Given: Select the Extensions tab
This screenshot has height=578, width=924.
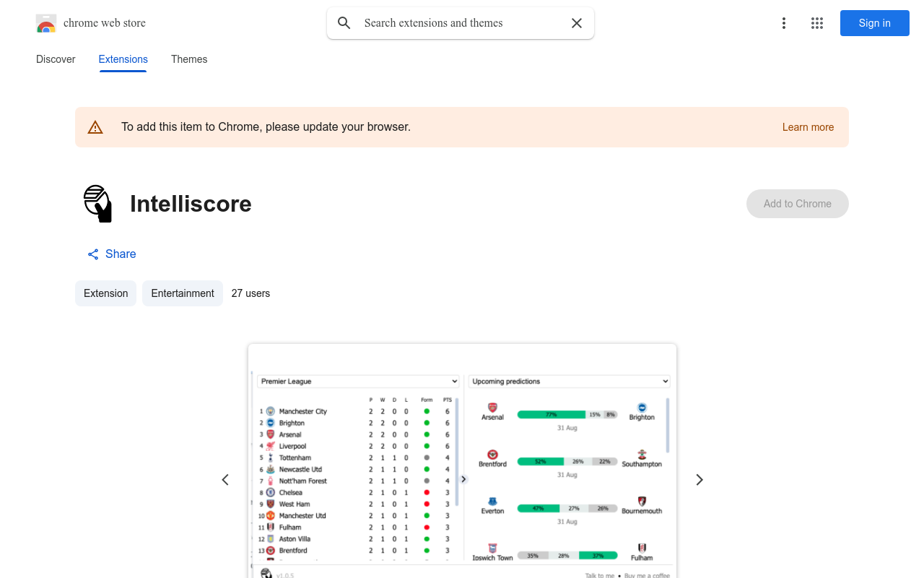Looking at the screenshot, I should pos(123,59).
